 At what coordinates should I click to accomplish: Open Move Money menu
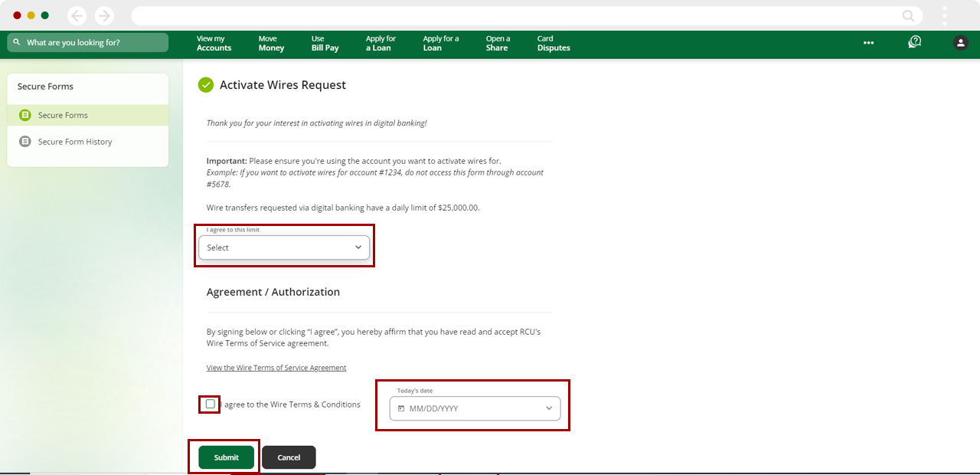tap(271, 43)
